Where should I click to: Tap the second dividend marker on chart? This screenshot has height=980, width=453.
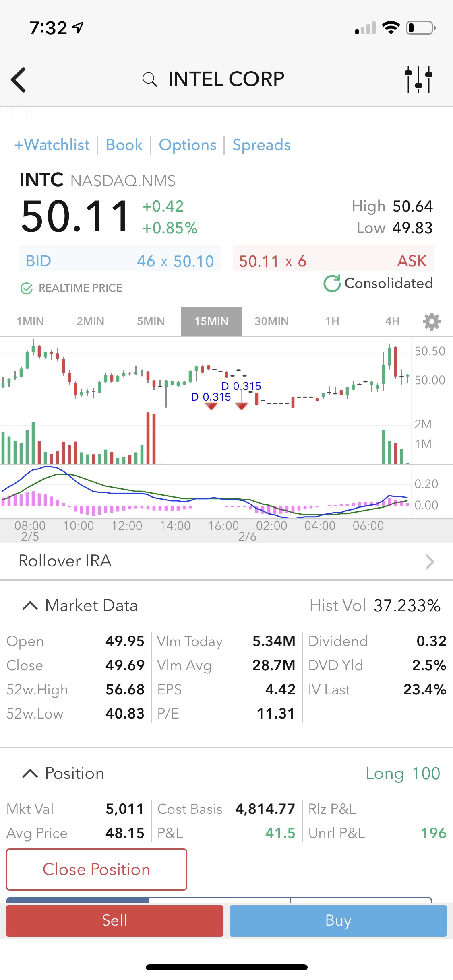tap(241, 406)
